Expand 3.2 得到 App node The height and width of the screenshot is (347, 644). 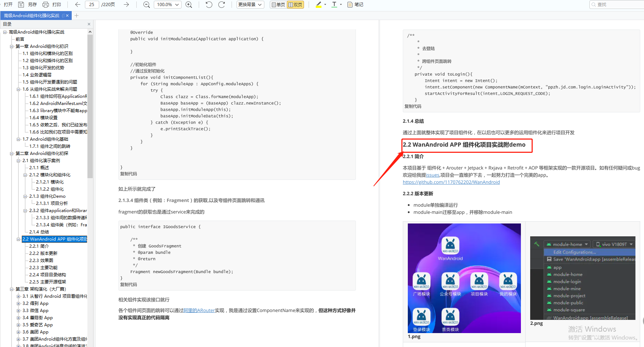point(19,303)
